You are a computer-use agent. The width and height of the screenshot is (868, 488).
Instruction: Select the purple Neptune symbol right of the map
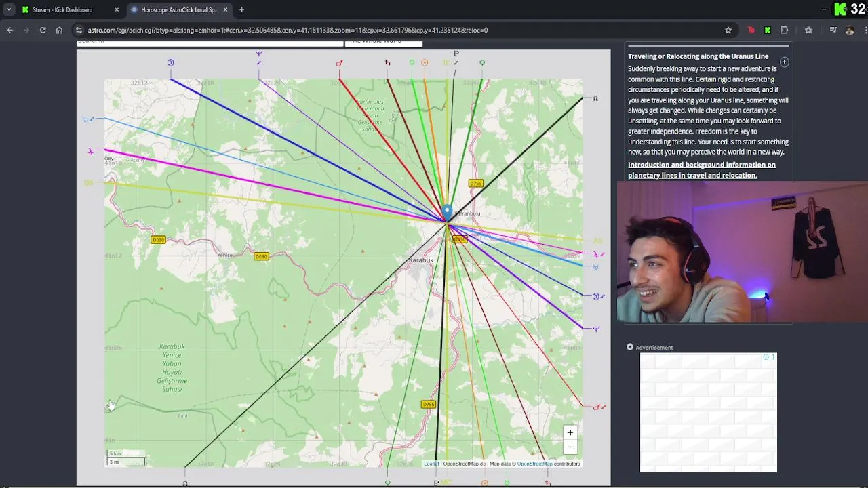pos(596,329)
